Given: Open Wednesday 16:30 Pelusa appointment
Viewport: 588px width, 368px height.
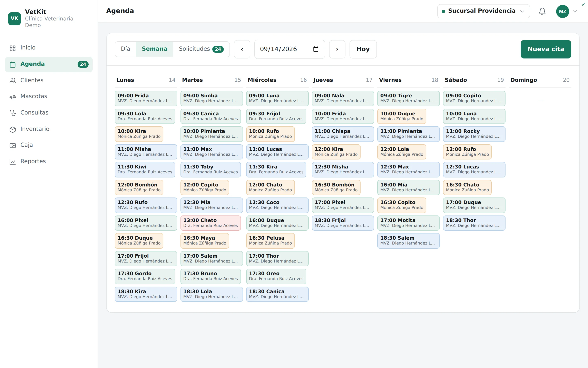Looking at the screenshot, I should [270, 241].
